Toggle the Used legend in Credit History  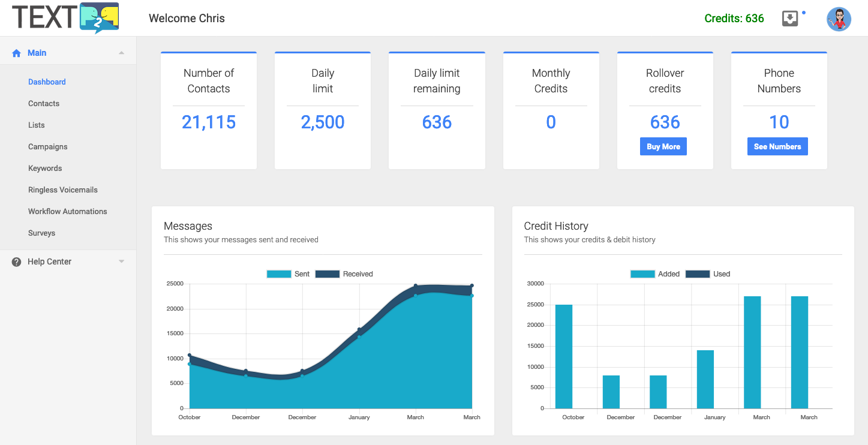pyautogui.click(x=708, y=274)
